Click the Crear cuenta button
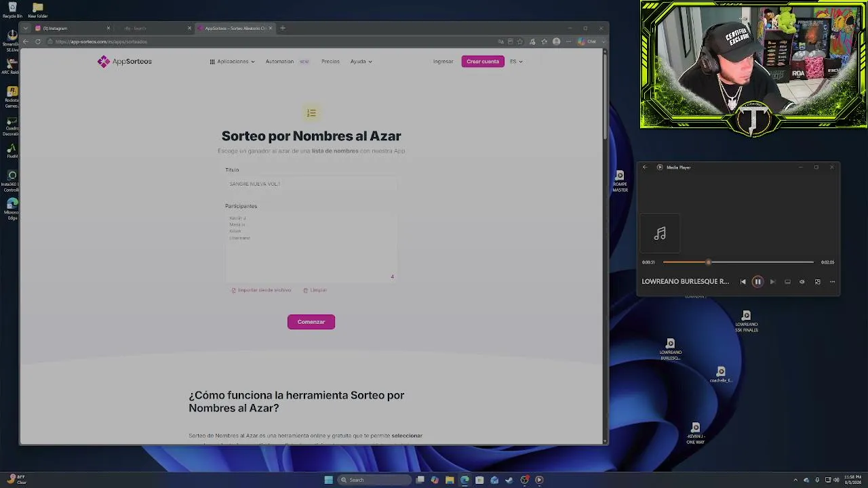The image size is (868, 488). click(483, 62)
